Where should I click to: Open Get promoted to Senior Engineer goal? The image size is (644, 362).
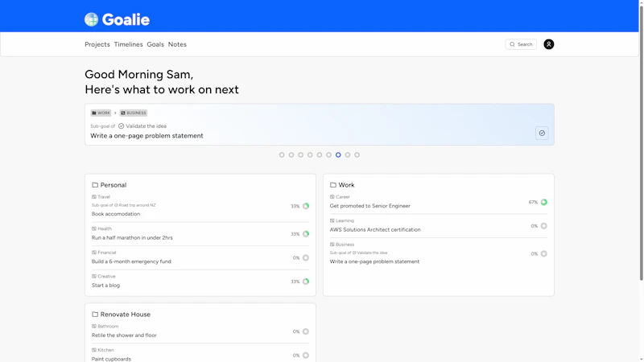[370, 206]
